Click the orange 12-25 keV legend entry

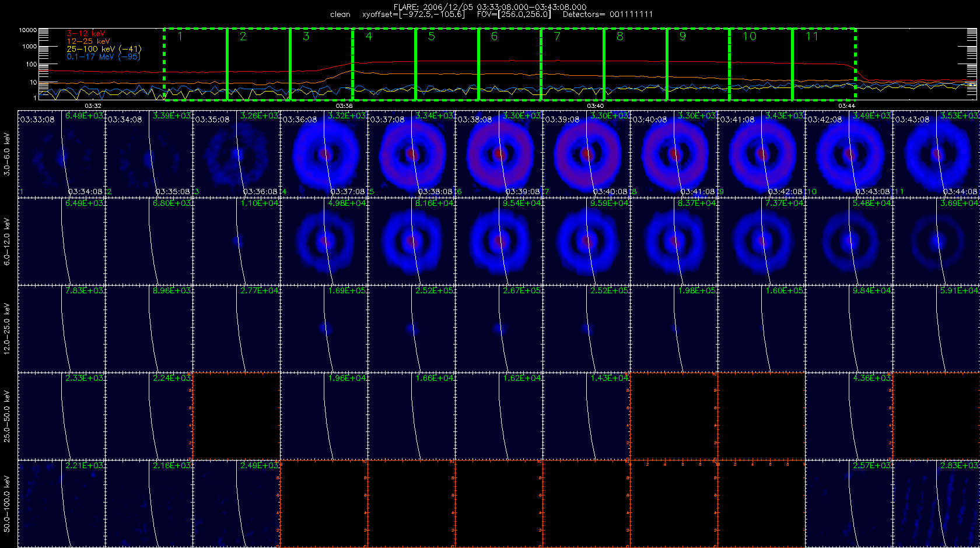pyautogui.click(x=88, y=41)
